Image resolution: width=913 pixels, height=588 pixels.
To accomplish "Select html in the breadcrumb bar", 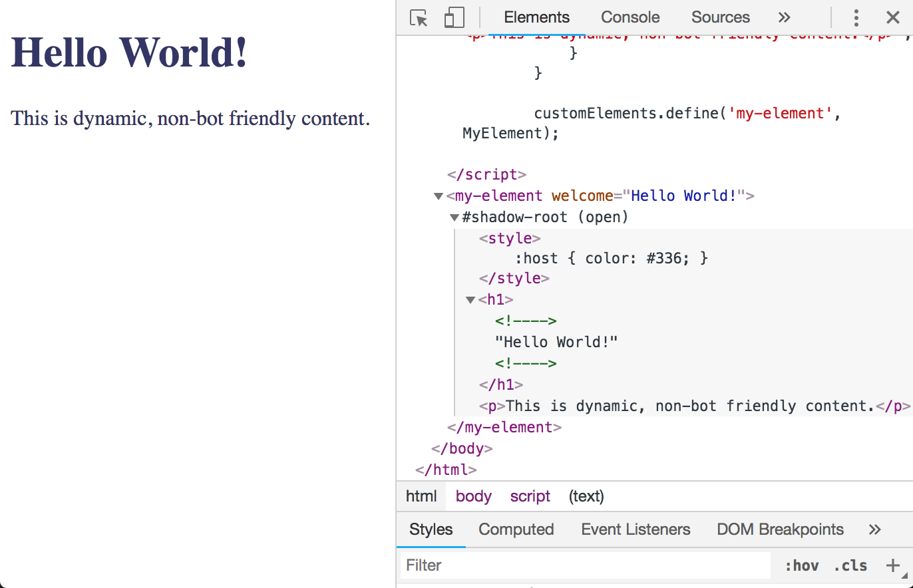I will point(421,496).
